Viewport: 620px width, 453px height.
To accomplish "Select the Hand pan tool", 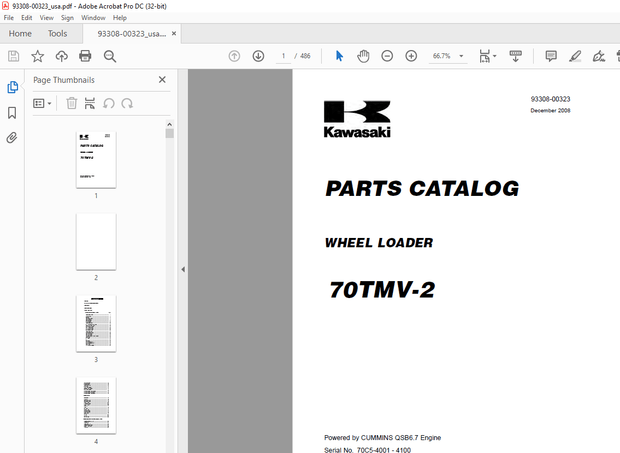I will (363, 56).
